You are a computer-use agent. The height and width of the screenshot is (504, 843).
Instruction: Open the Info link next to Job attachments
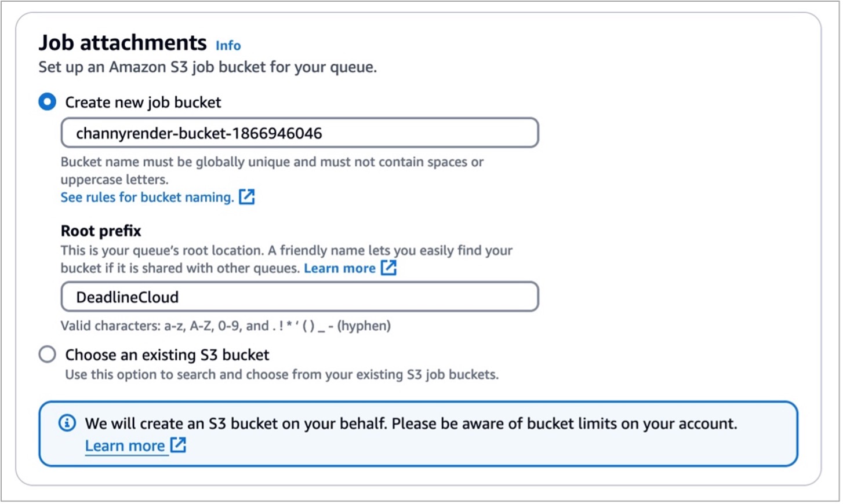pyautogui.click(x=228, y=45)
